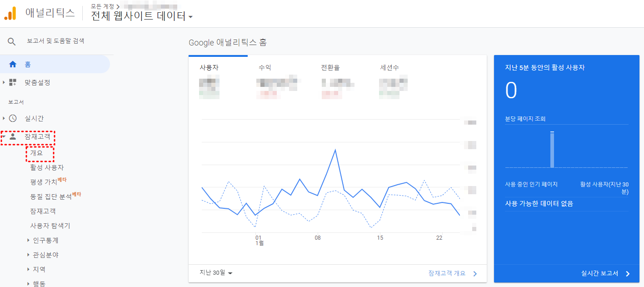Open the 실시간 보고서 link
The image size is (644, 287).
coord(599,273)
